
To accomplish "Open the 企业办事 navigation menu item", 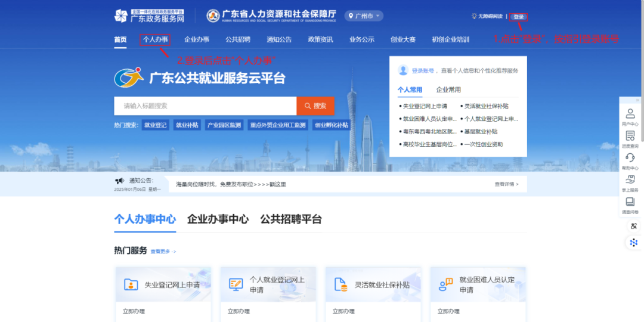I will click(197, 40).
